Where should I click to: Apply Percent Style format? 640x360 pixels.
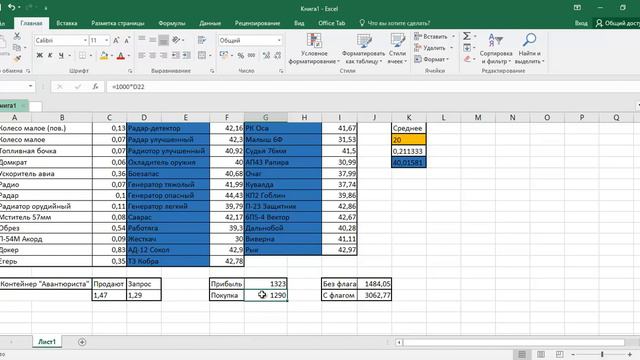[x=241, y=56]
